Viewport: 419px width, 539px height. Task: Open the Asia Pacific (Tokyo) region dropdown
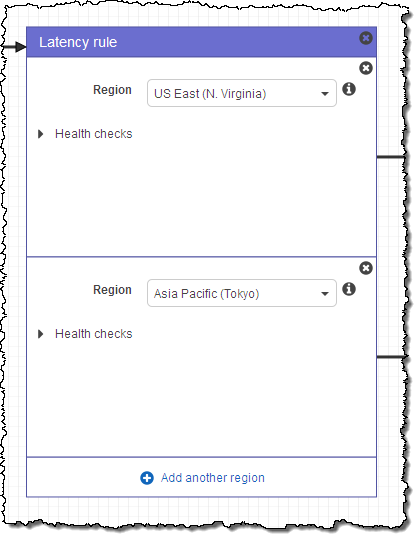coord(242,293)
